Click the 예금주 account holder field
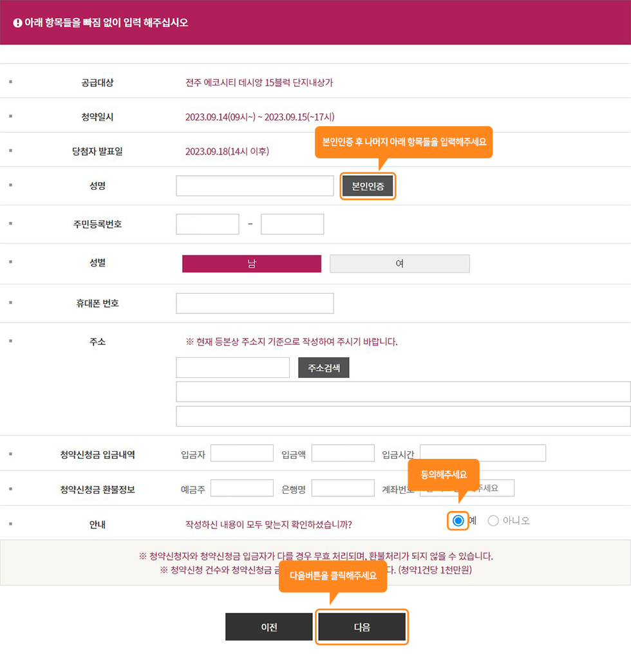 242,488
